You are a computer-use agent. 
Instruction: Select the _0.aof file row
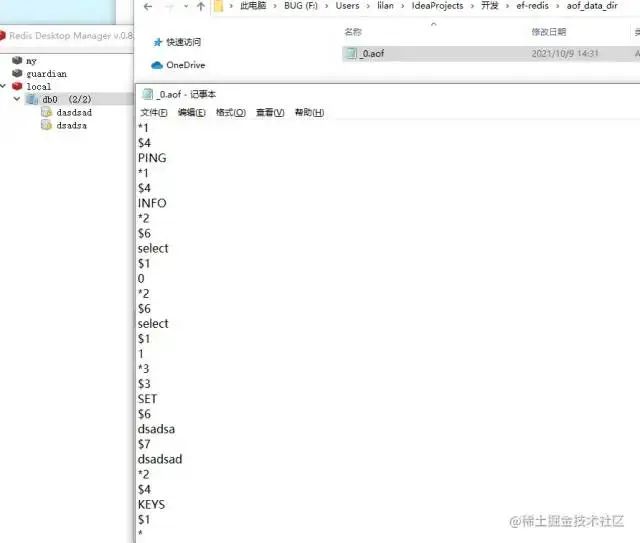point(491,53)
